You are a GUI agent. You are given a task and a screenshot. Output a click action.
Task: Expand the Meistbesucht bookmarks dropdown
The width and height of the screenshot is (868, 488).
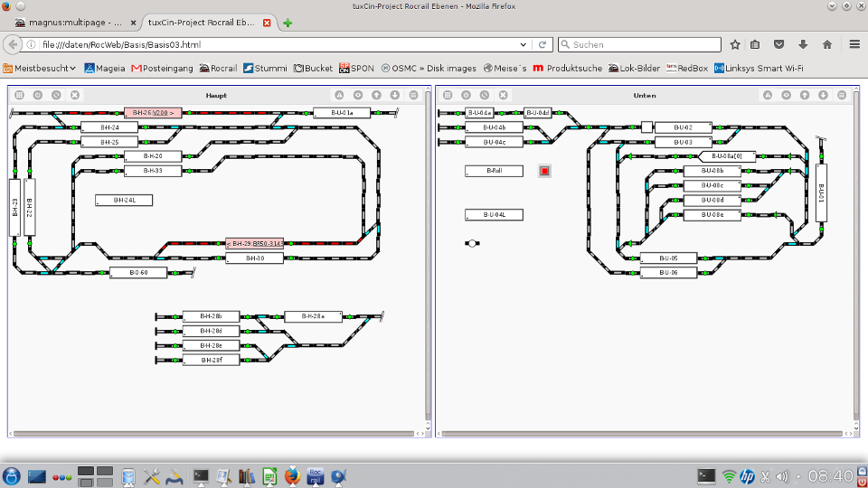[42, 68]
